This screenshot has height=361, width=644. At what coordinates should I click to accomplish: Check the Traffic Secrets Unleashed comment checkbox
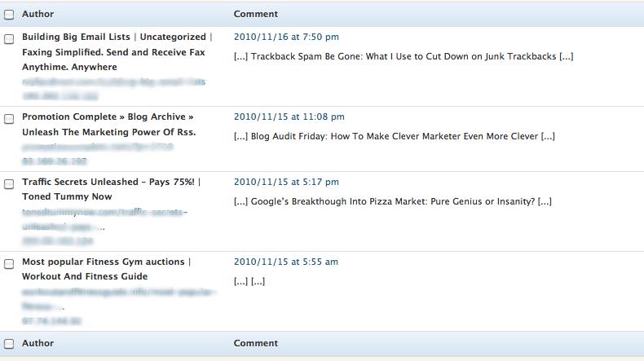click(9, 184)
